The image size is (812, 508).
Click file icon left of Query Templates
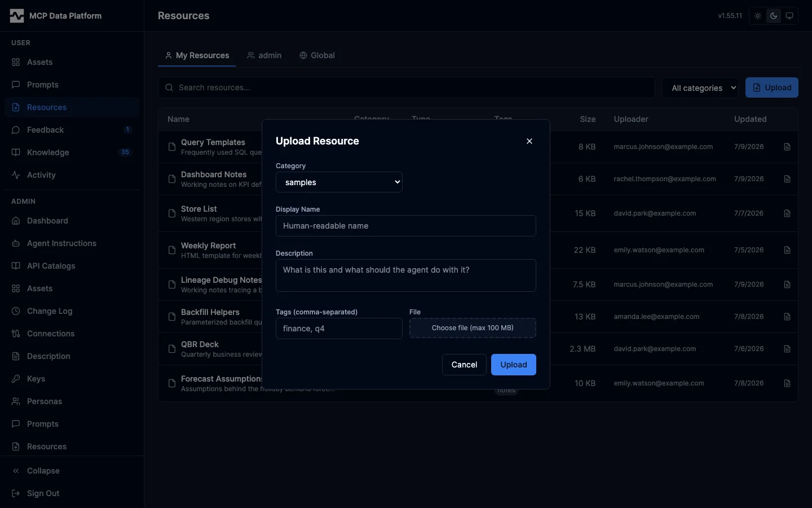[x=172, y=147]
